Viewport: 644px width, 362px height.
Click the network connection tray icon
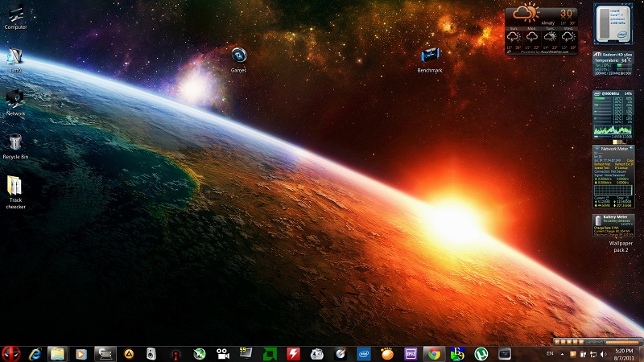[x=593, y=354]
